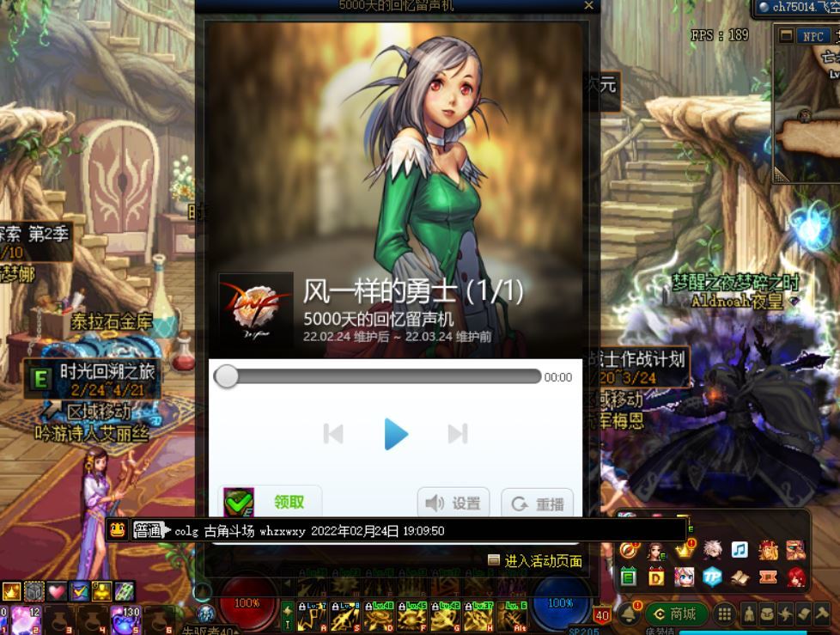
Task: Click the brown-haired girl event icon
Action: (656, 550)
